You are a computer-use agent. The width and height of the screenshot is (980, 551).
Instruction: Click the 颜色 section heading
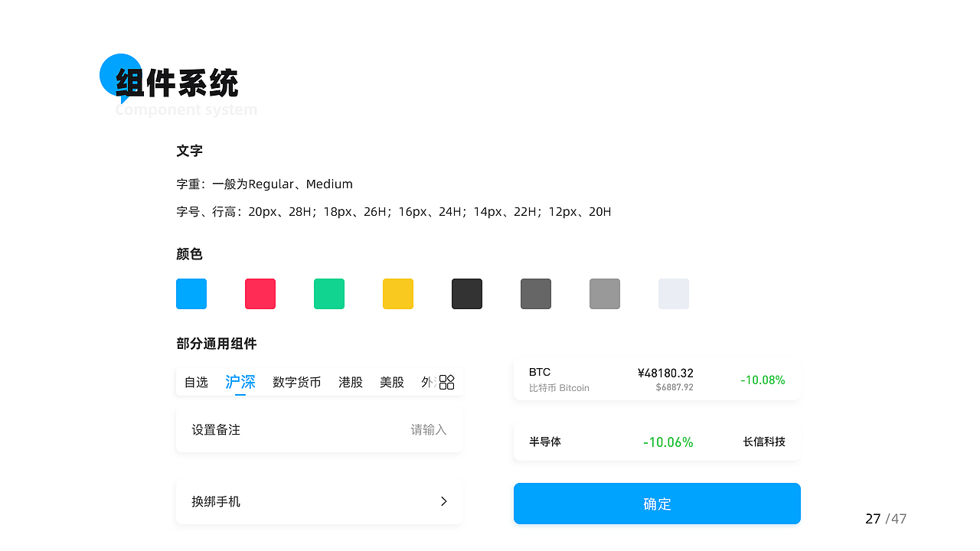pos(189,254)
